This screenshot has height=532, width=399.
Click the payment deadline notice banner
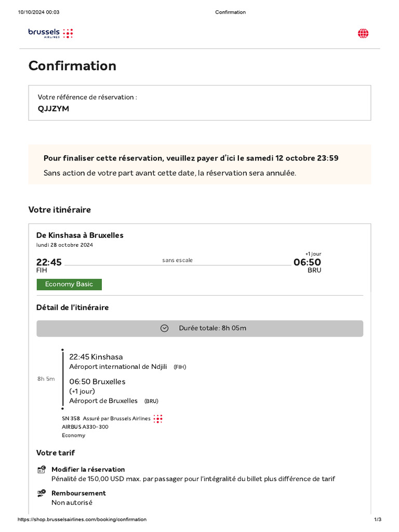[x=199, y=165]
